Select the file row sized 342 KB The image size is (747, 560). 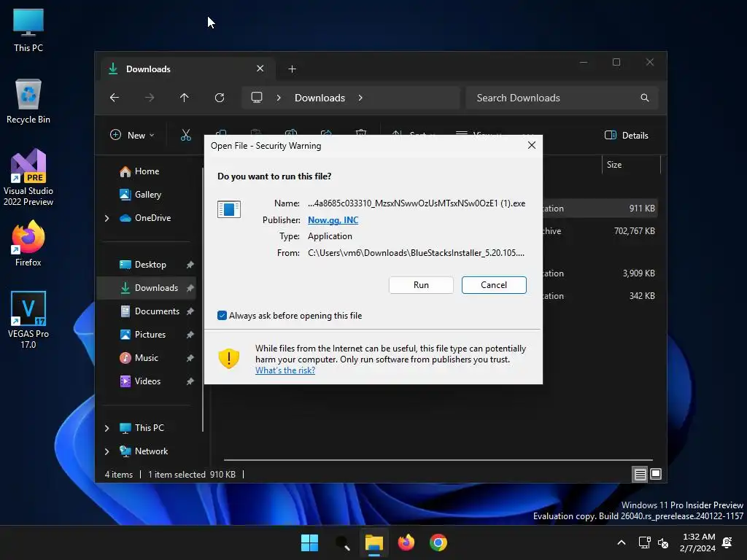[600, 296]
